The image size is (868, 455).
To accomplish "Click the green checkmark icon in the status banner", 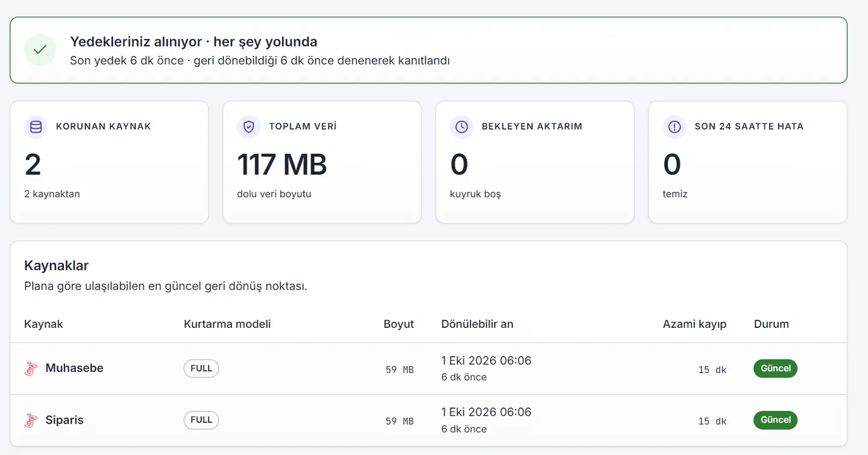I will click(40, 50).
